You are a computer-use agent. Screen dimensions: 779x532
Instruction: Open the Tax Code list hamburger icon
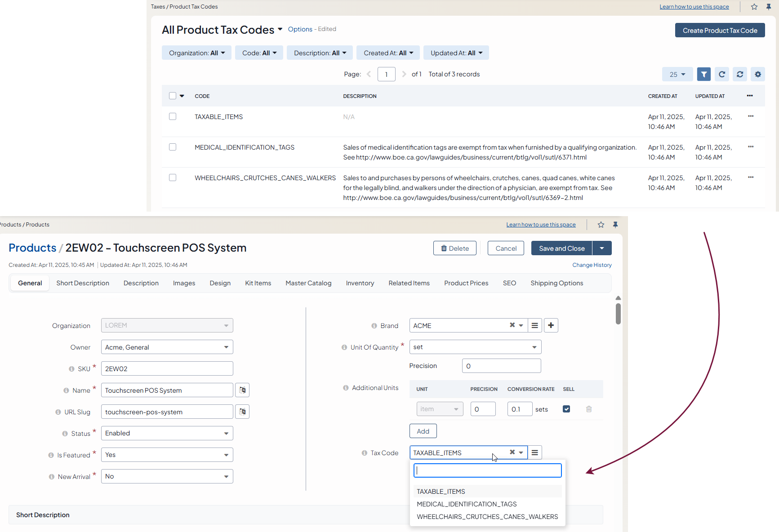(x=534, y=452)
